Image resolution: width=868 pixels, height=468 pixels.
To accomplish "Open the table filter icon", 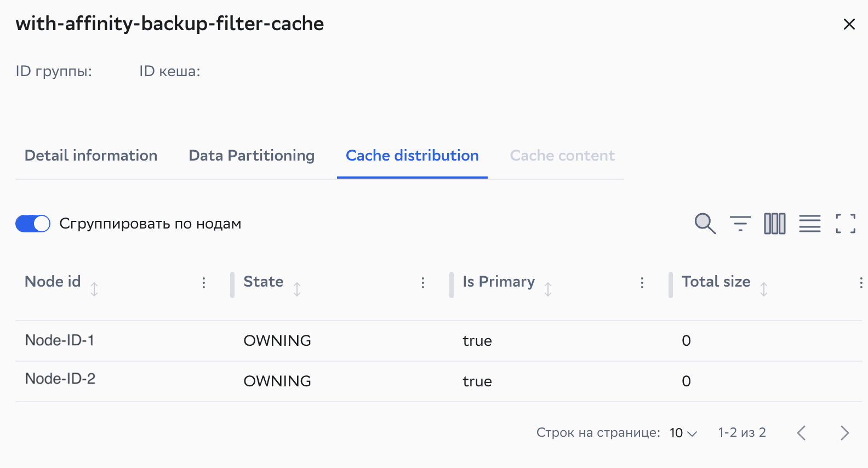I will coord(740,224).
